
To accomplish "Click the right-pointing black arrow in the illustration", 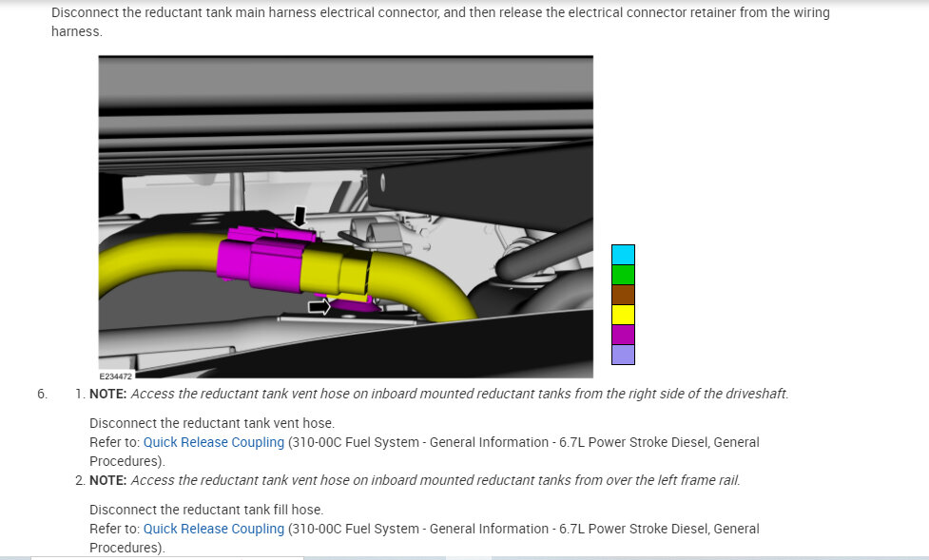I will click(319, 306).
